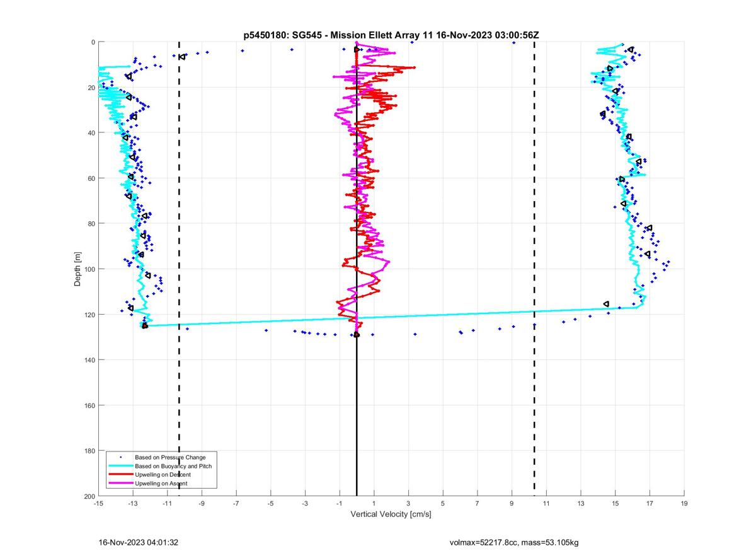Select the "Depth [m]" y-axis label

(77, 269)
